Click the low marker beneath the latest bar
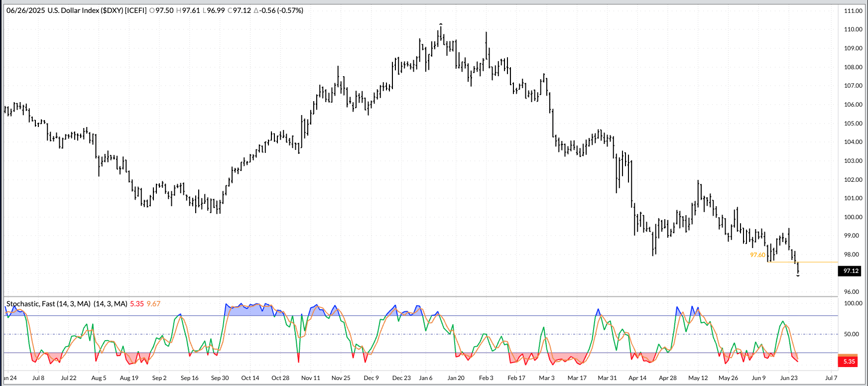The width and height of the screenshot is (868, 386). [x=798, y=275]
